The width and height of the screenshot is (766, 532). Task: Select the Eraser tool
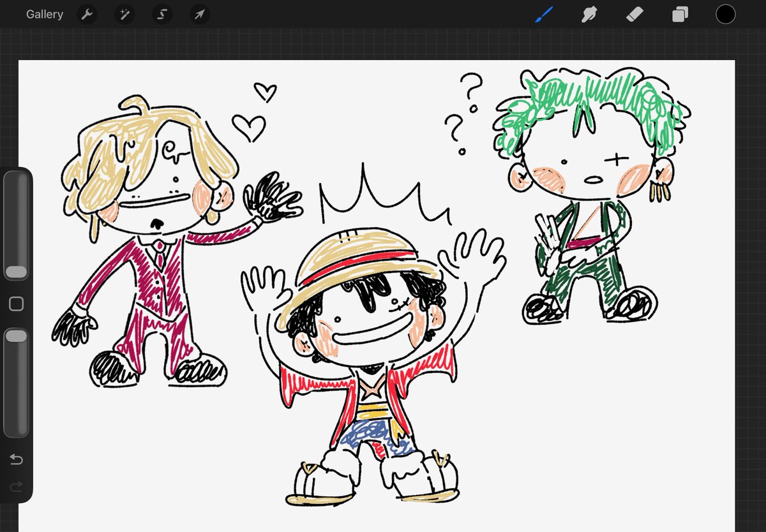[635, 14]
